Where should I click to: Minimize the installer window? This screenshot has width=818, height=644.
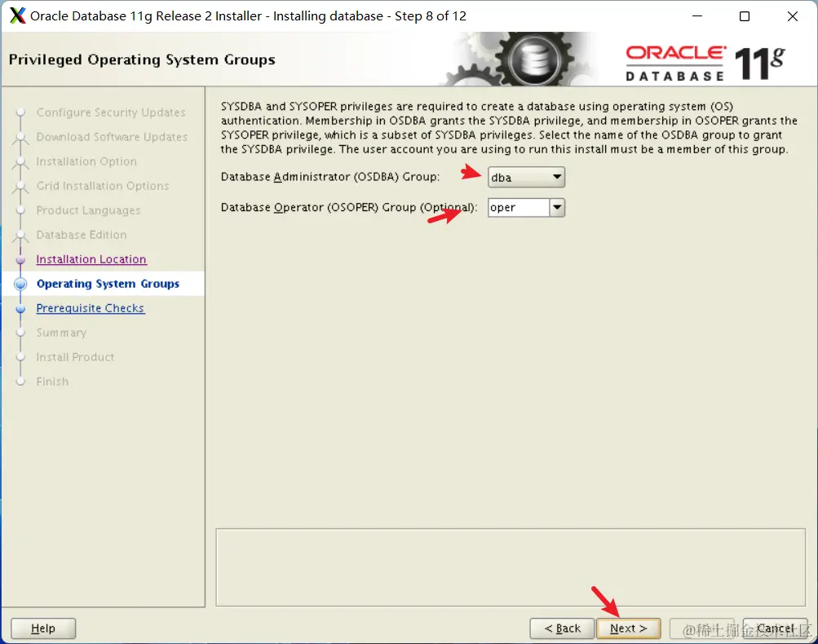pos(697,16)
